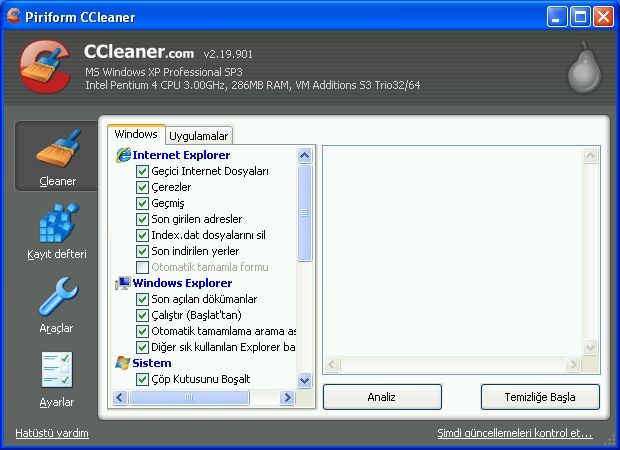620x450 pixels.
Task: Open Ayarlar checklist icon
Action: [x=57, y=370]
